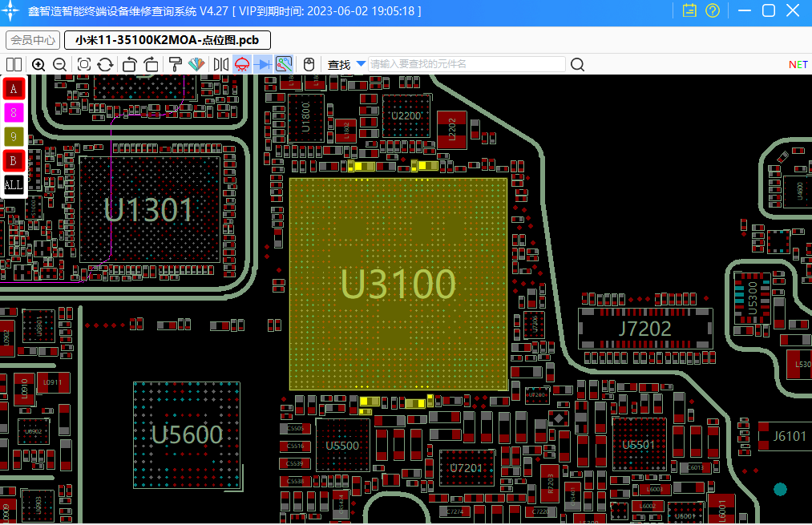This screenshot has height=525, width=812.
Task: Select the olive layer 9 swatch
Action: coord(14,137)
